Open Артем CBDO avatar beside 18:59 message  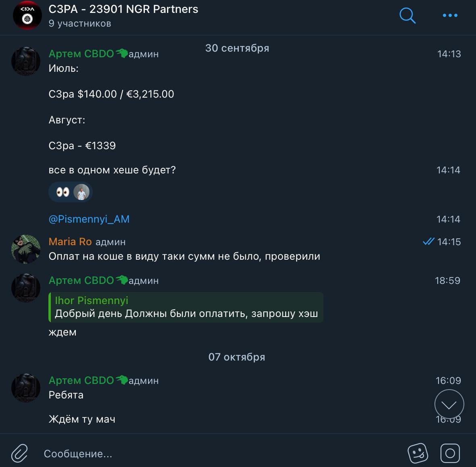26,288
